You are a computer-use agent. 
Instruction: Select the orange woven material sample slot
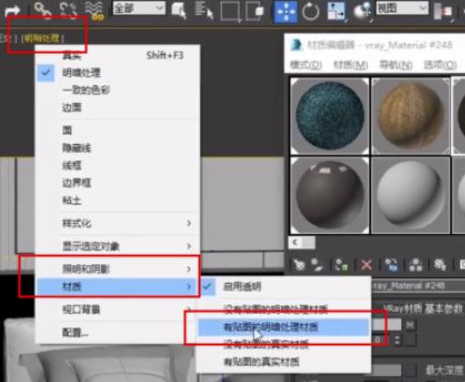410,116
